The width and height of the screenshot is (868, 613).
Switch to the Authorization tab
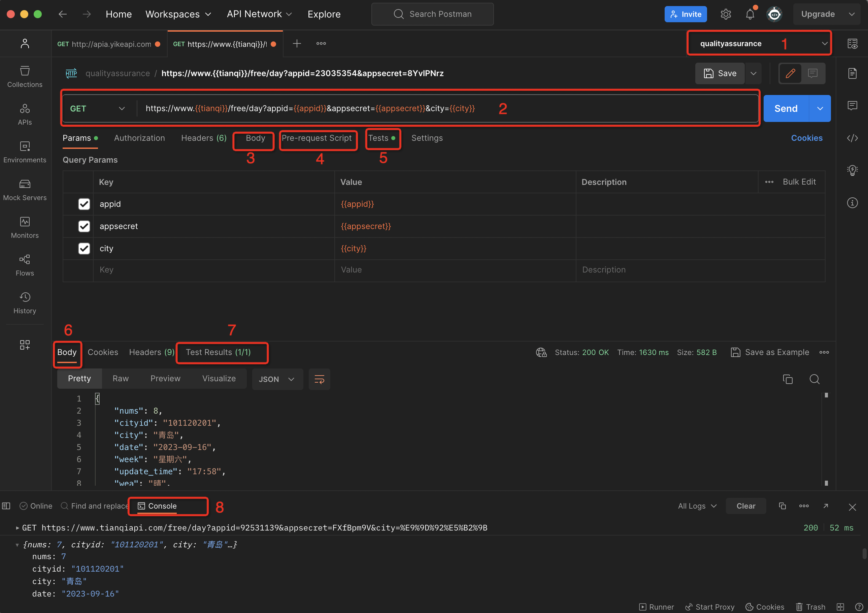[x=139, y=138]
